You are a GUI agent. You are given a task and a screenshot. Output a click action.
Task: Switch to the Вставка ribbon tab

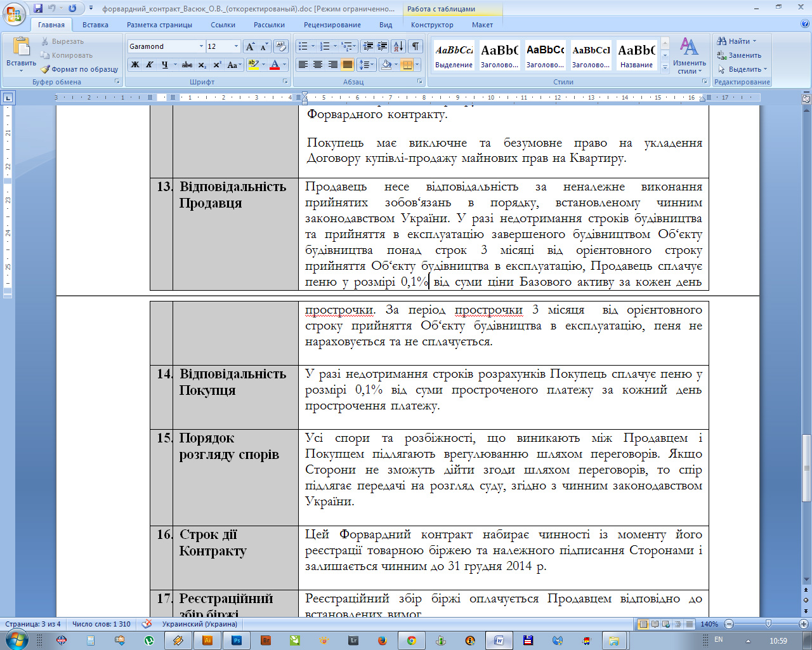[95, 25]
